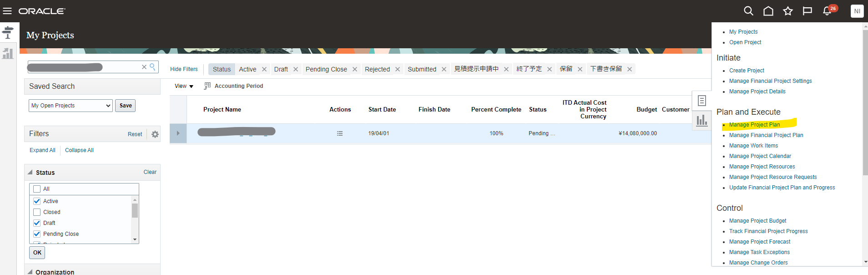The image size is (868, 275).
Task: Click Hide Filters link
Action: pyautogui.click(x=184, y=69)
